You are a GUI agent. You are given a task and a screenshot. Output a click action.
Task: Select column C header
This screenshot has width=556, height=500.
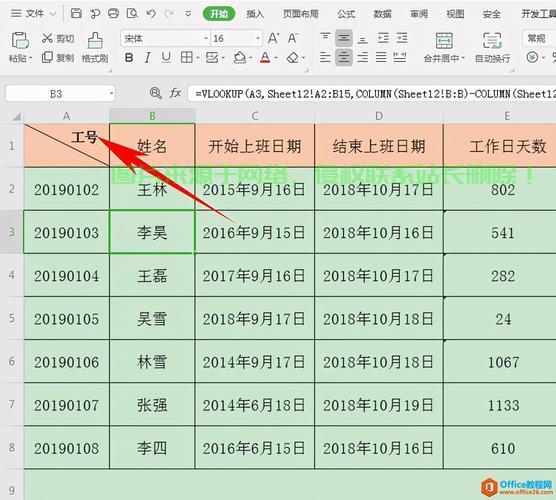coord(255,116)
